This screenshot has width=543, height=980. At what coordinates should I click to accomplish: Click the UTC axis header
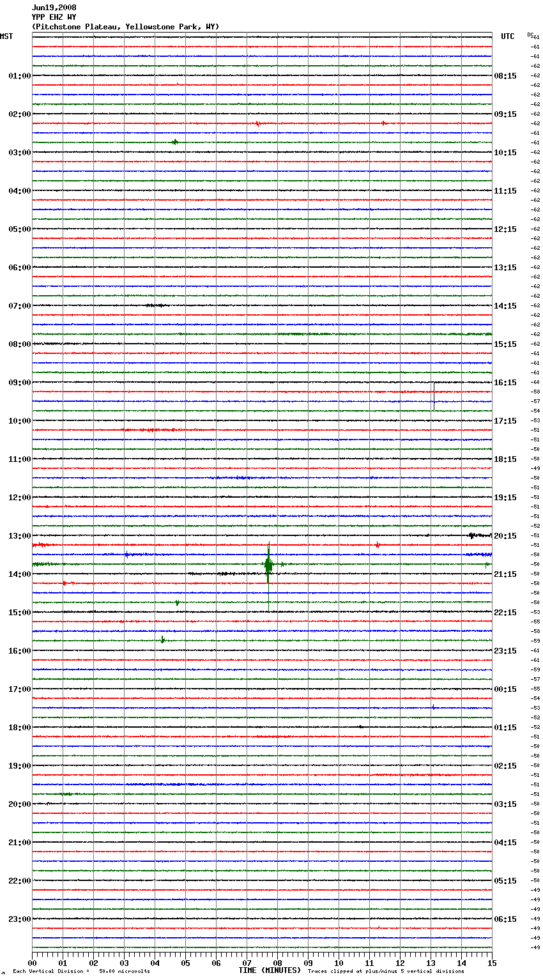[x=508, y=36]
